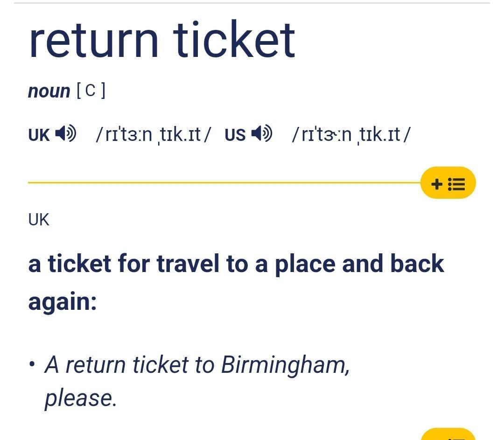Viewport: 504px width, 440px height.
Task: Click the example sentence about Birmingham
Action: point(197,382)
